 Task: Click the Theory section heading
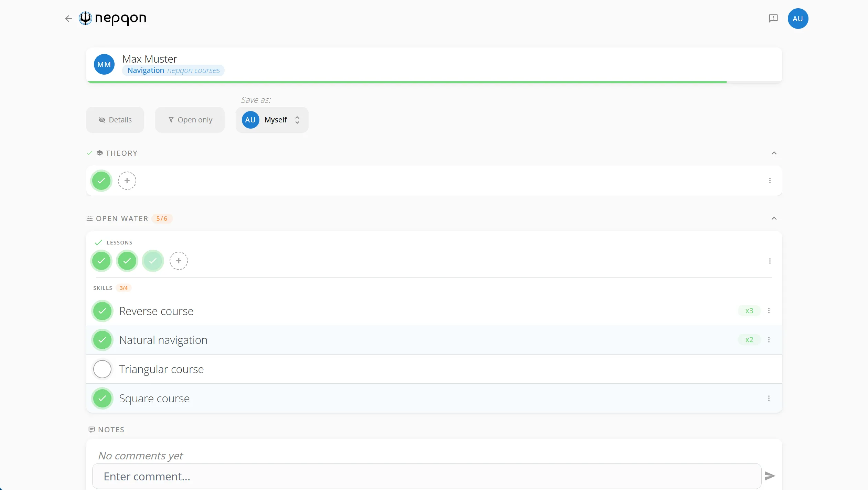pyautogui.click(x=121, y=153)
